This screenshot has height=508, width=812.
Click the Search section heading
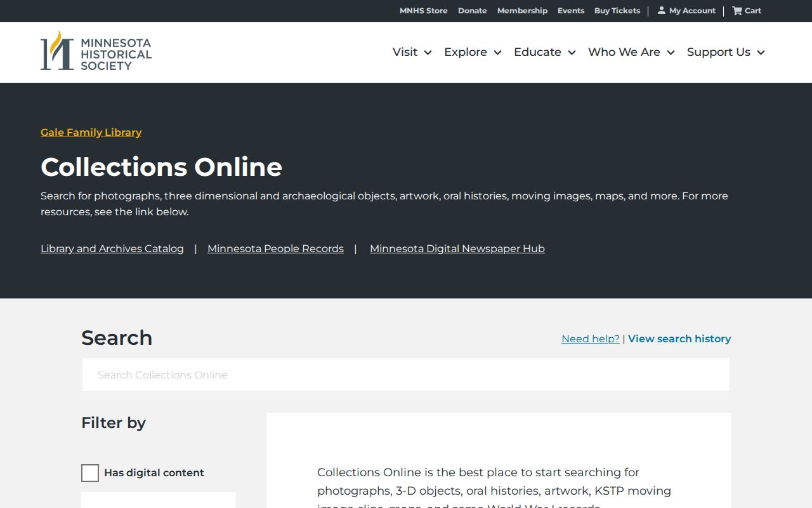117,338
